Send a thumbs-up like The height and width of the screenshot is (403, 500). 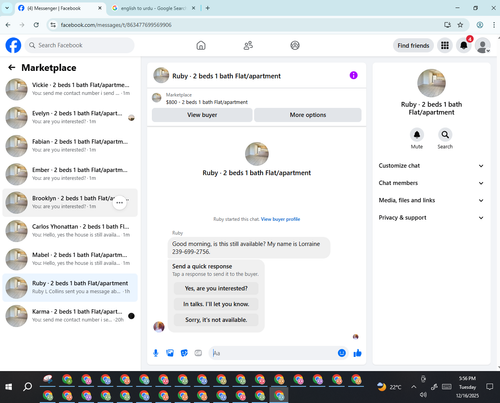coord(357,353)
